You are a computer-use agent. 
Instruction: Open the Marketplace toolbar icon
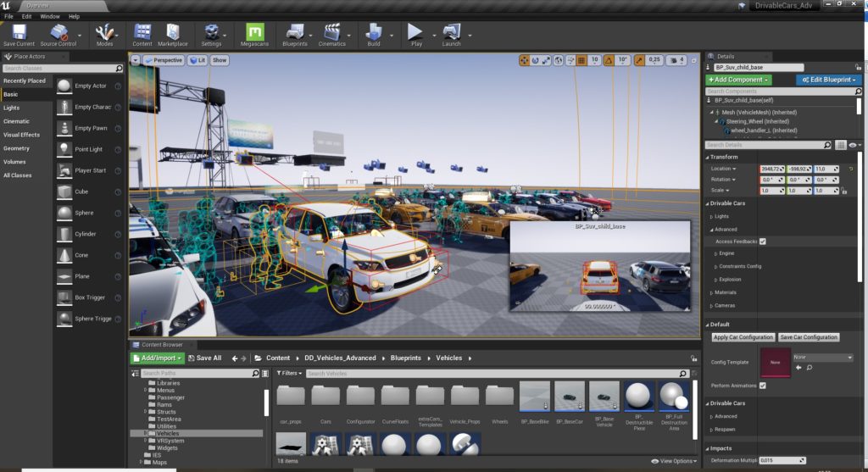pos(172,34)
